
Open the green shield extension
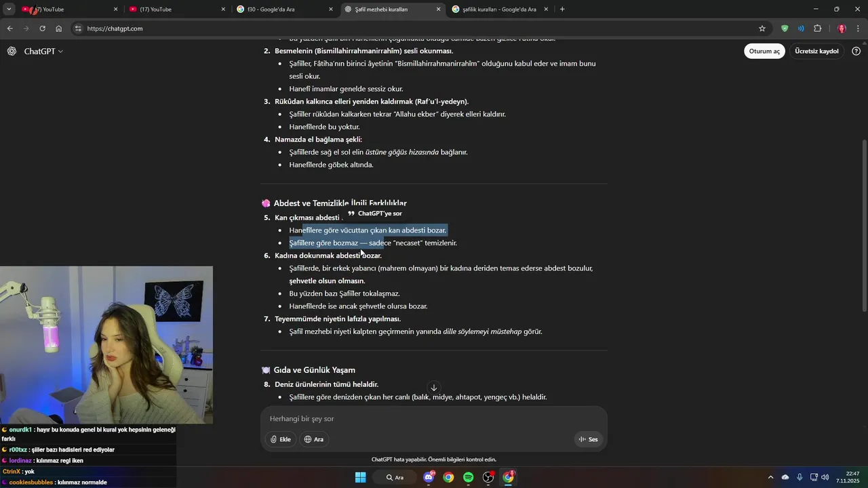coord(785,28)
